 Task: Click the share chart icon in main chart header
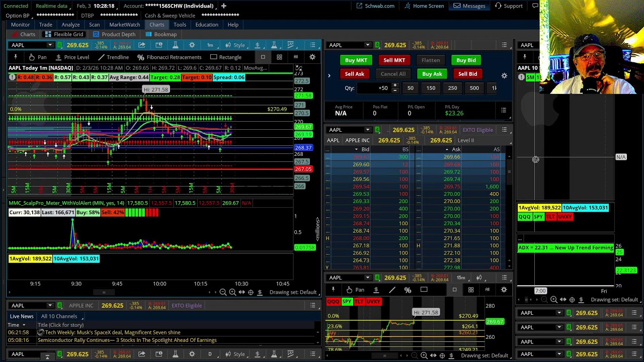(142, 45)
